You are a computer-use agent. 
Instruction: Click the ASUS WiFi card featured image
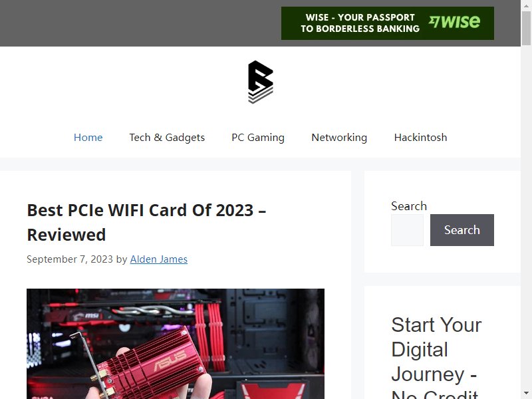176,344
